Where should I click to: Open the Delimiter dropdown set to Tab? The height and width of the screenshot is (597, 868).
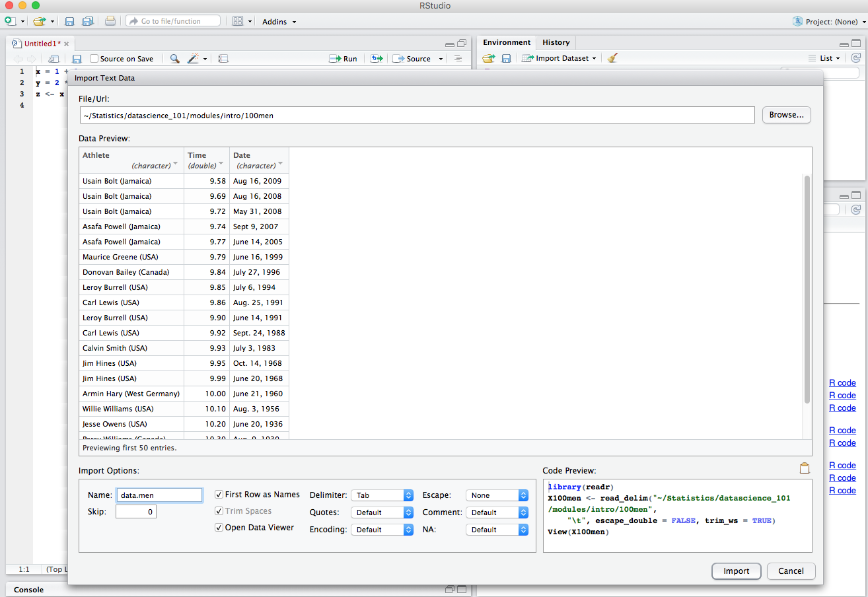(382, 495)
